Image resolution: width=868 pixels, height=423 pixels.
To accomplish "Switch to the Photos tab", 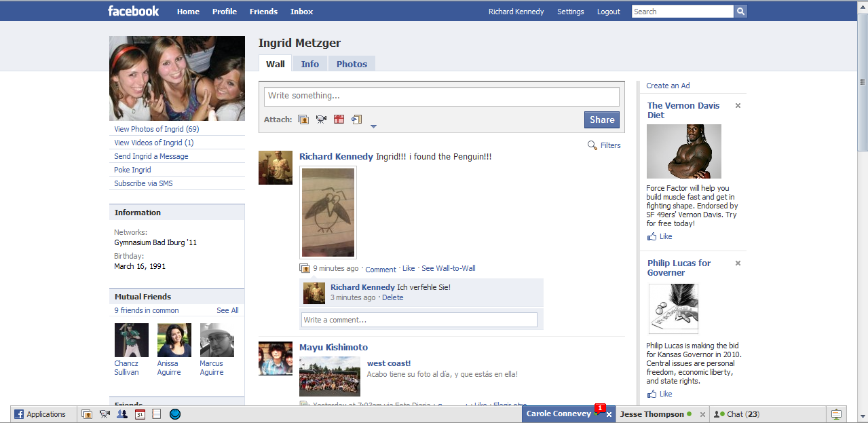I will (x=352, y=64).
